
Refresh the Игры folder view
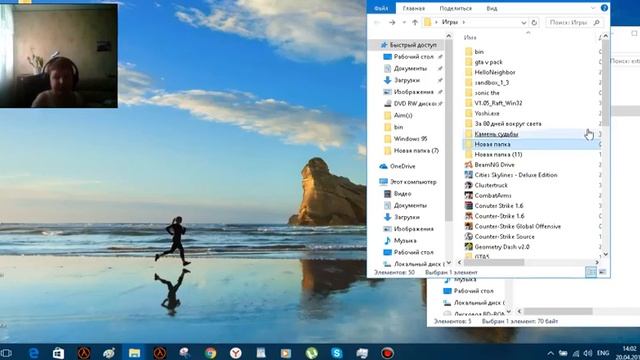(534, 22)
